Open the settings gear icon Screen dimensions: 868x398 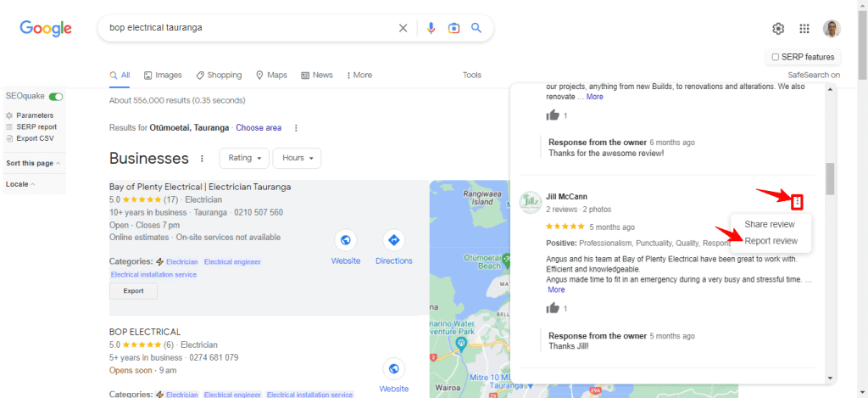778,29
